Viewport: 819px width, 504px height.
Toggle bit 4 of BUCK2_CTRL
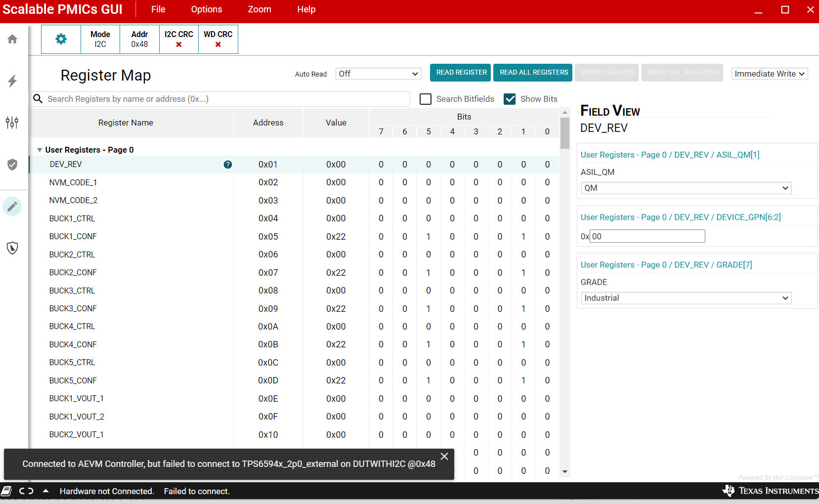pos(452,254)
